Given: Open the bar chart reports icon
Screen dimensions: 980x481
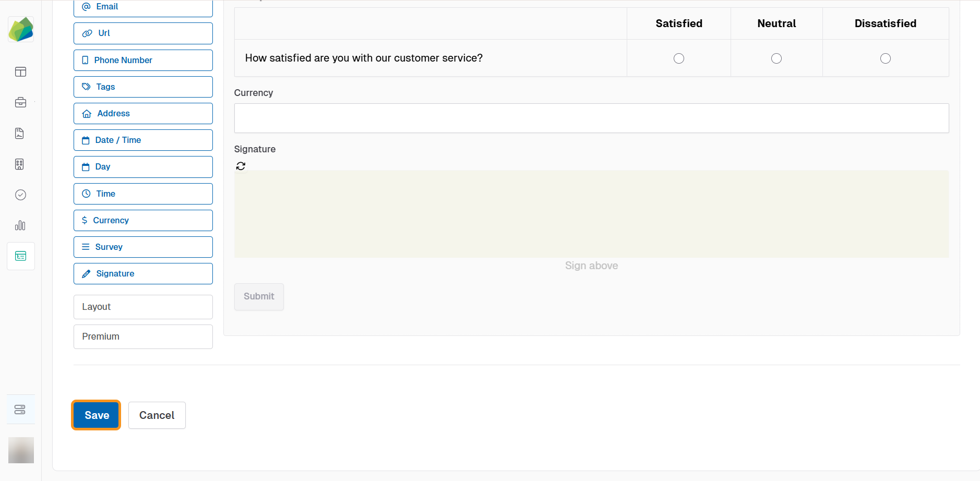Looking at the screenshot, I should pyautogui.click(x=20, y=225).
